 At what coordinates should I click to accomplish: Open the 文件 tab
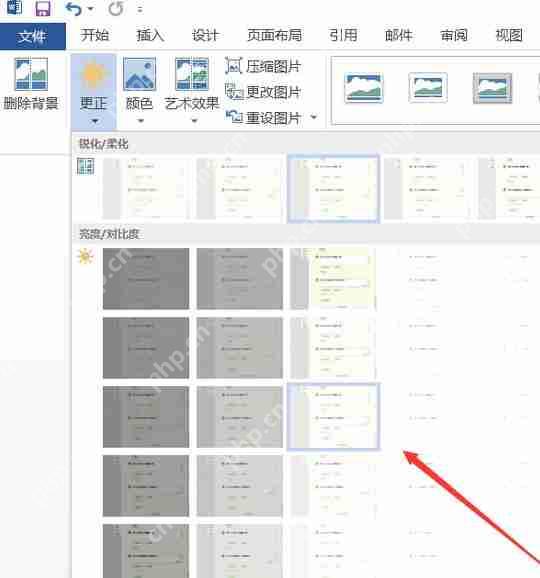(33, 36)
